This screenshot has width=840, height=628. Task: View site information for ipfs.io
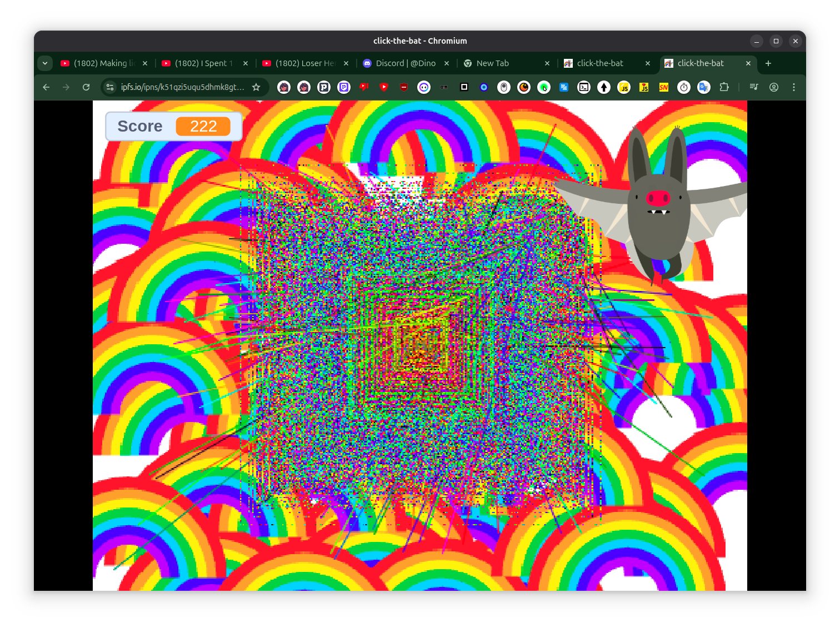tap(110, 87)
